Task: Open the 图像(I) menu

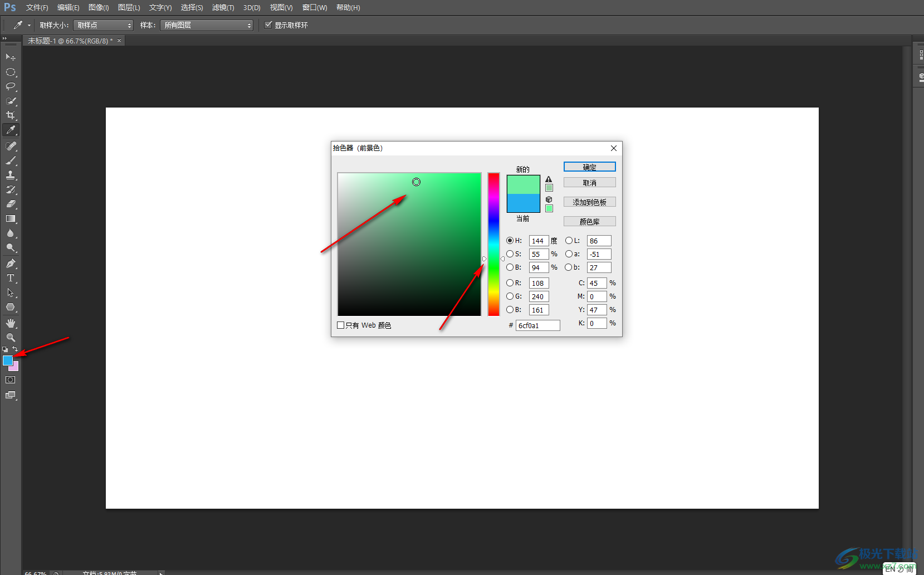Action: (99, 8)
